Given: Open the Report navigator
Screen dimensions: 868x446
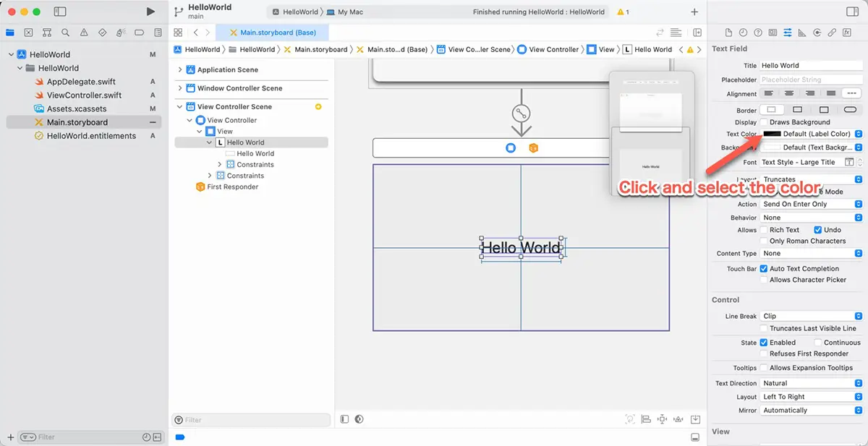Looking at the screenshot, I should tap(158, 33).
